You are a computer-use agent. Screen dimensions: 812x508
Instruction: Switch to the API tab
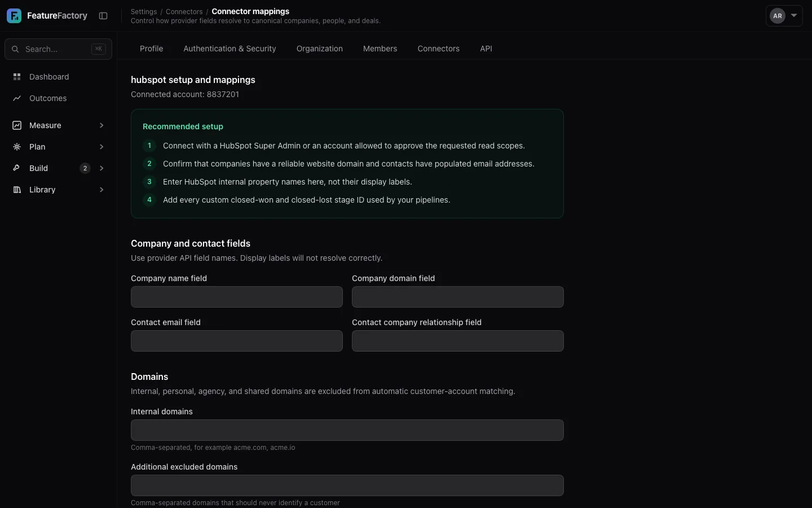[486, 49]
